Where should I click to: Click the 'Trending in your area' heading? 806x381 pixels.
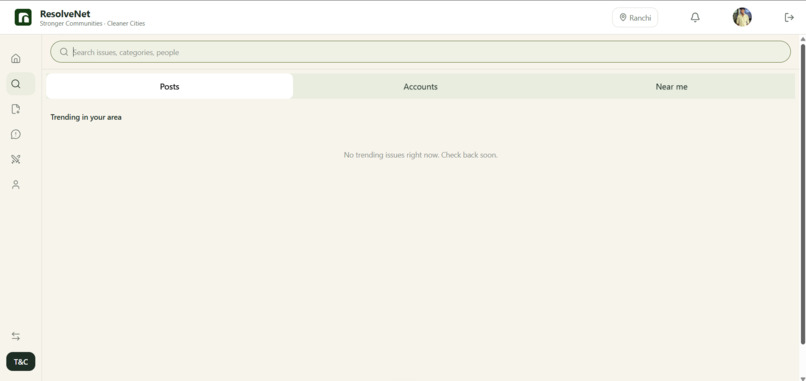coord(86,117)
